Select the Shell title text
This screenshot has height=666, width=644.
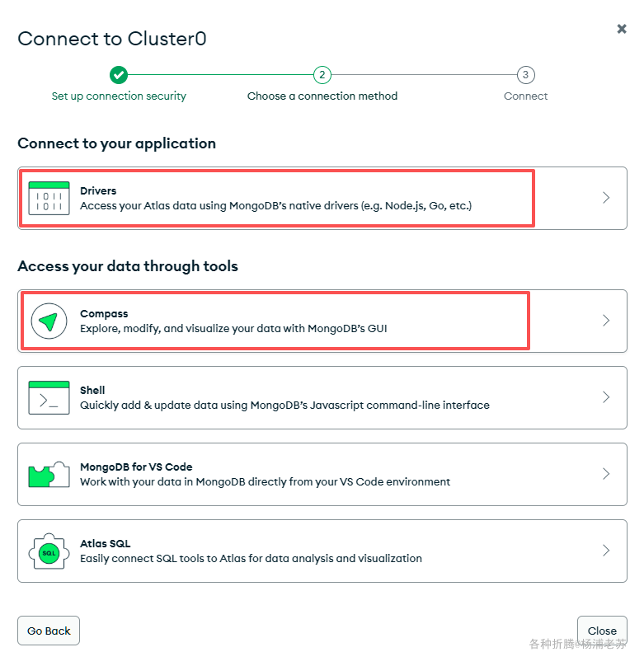[x=92, y=390]
